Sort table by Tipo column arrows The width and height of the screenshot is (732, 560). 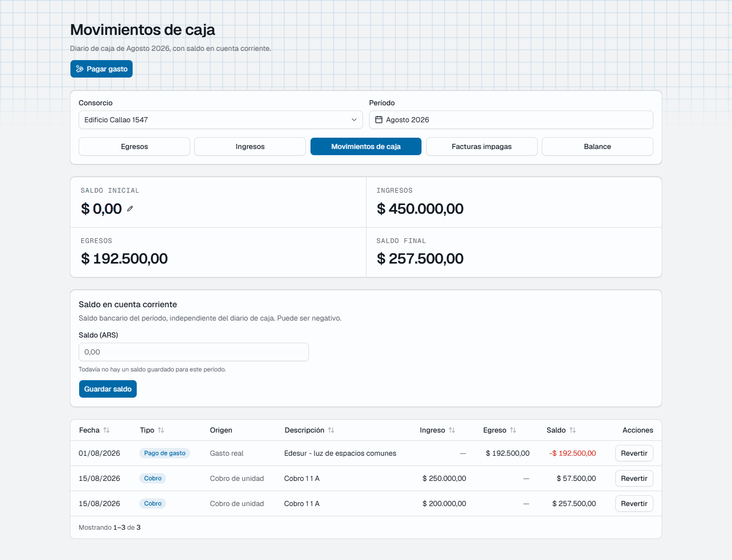(161, 430)
